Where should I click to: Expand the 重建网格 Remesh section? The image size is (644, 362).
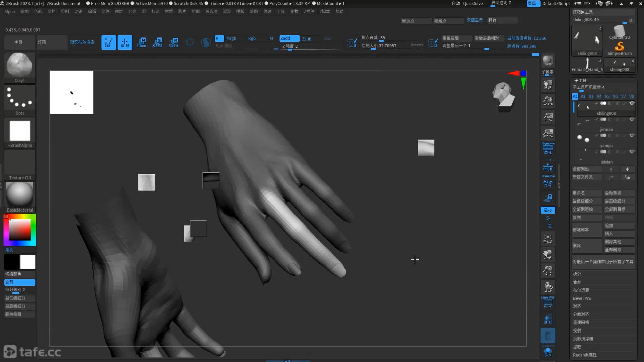click(x=581, y=322)
